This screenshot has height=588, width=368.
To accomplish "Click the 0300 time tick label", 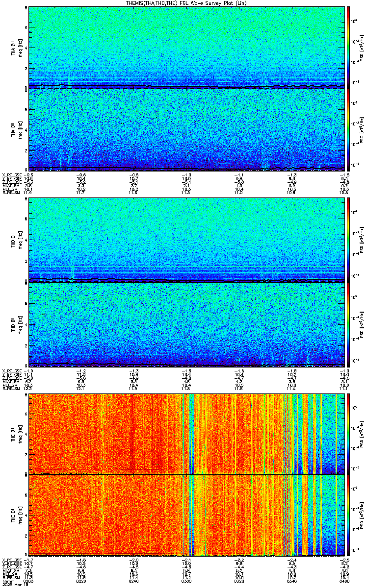I will (186, 581).
